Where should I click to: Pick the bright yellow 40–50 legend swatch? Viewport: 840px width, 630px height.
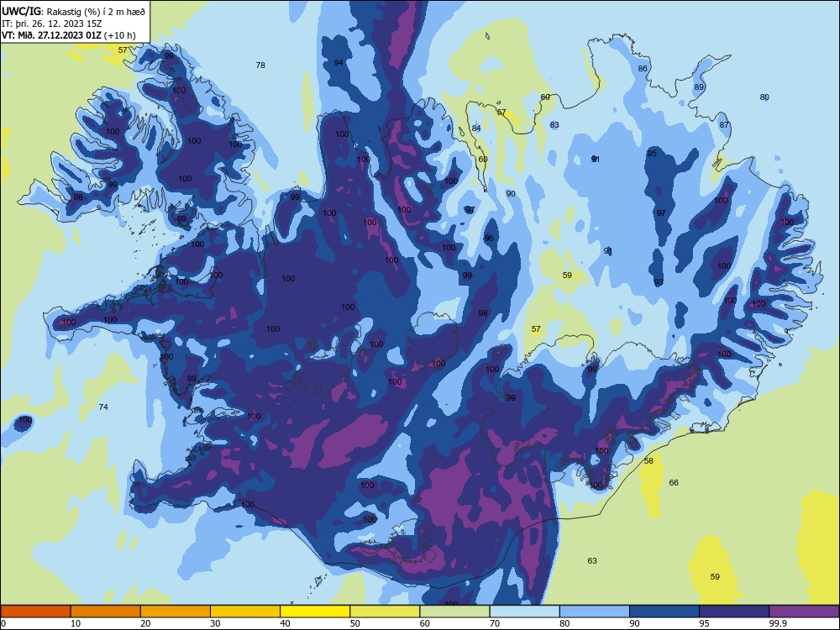(315, 612)
